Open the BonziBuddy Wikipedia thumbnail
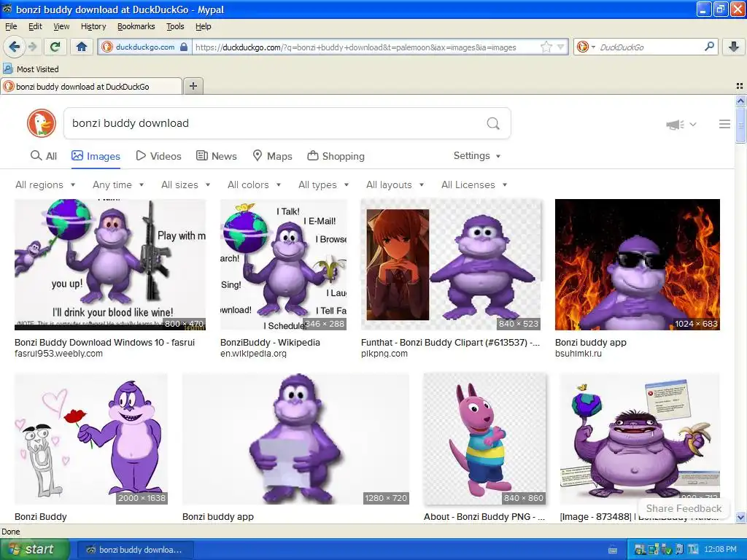The height and width of the screenshot is (560, 747). [284, 264]
